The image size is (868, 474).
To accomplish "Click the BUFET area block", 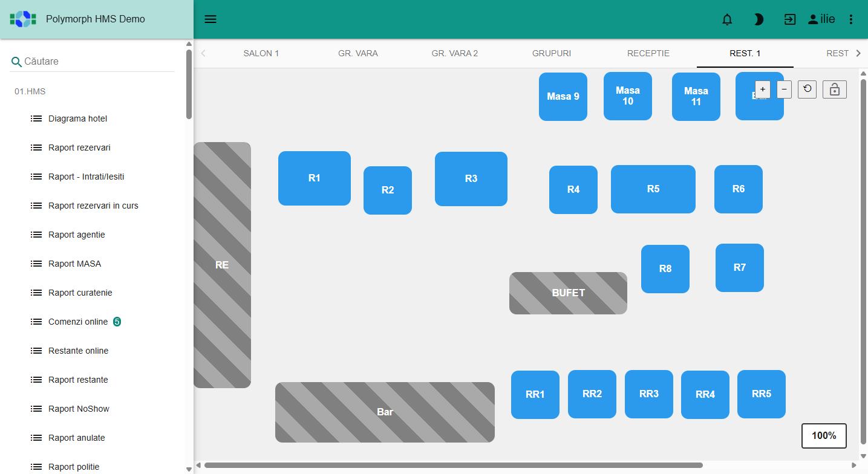I will [568, 293].
